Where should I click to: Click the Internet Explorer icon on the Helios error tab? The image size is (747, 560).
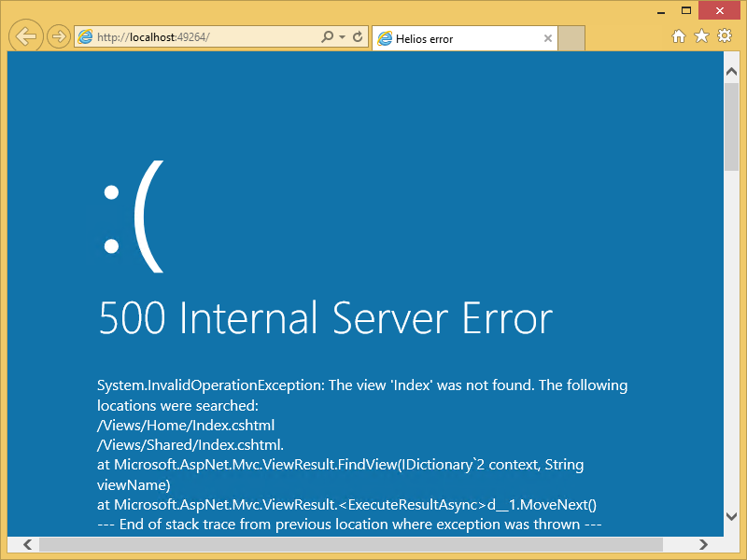[385, 38]
